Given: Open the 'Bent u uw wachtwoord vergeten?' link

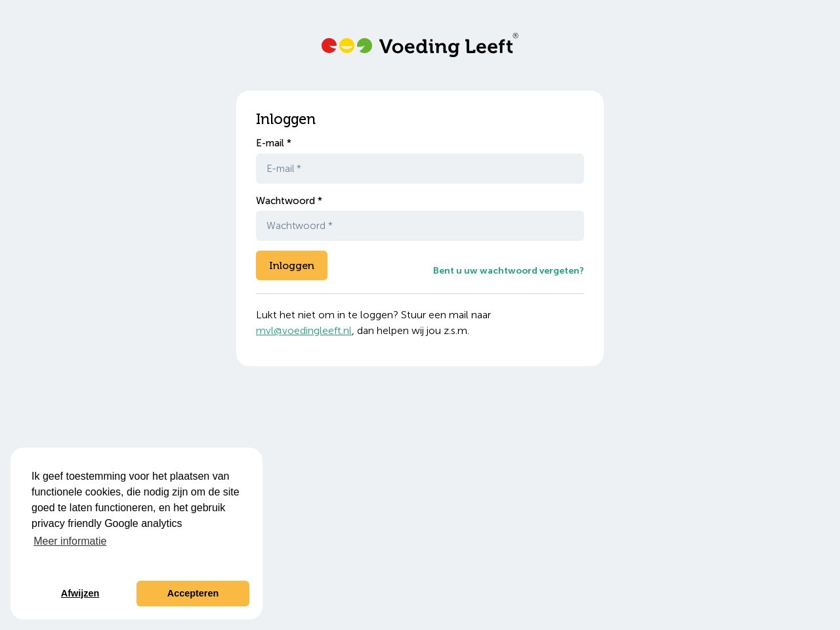Looking at the screenshot, I should (509, 270).
